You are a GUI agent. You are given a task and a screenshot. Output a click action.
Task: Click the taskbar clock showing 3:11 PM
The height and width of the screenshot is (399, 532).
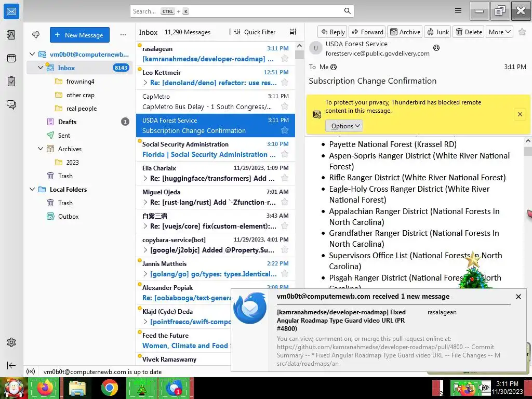coord(507,388)
